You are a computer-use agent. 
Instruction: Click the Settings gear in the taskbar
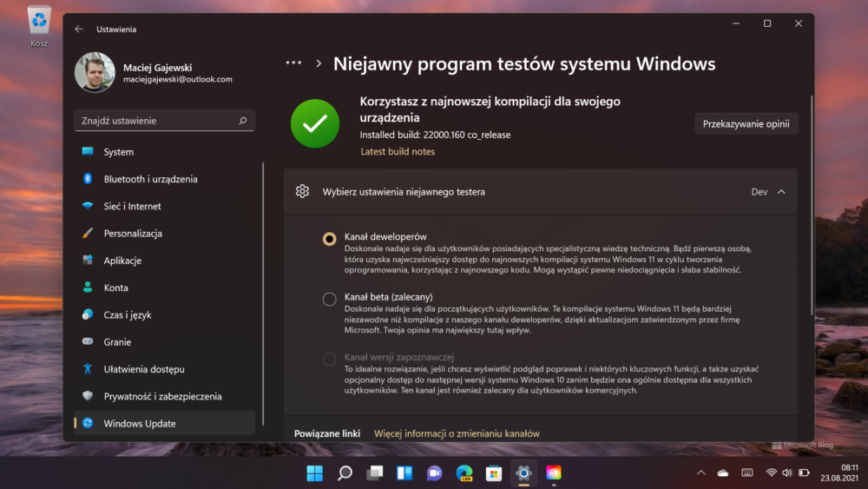point(523,473)
